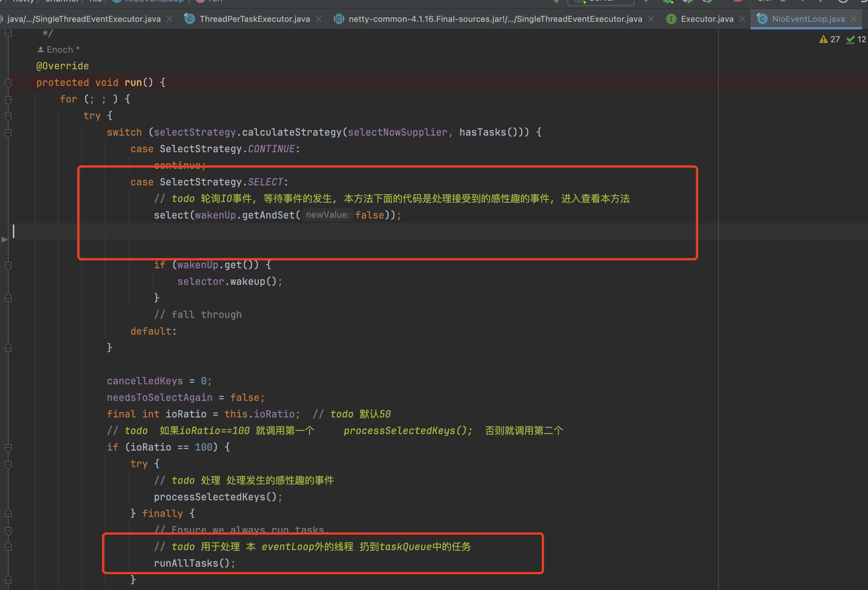Click needsToSelectAgain field
Image resolution: width=868 pixels, height=590 pixels.
click(x=159, y=397)
